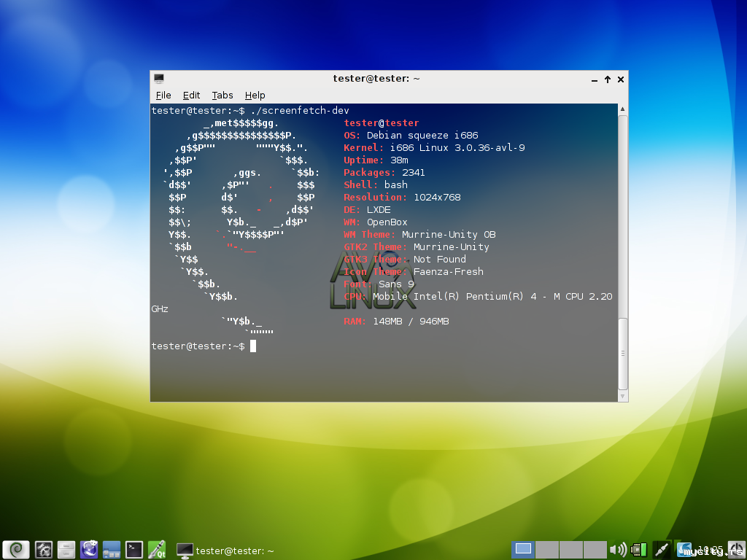Click the show desktop panel icon
The image size is (747, 560).
pos(112,549)
